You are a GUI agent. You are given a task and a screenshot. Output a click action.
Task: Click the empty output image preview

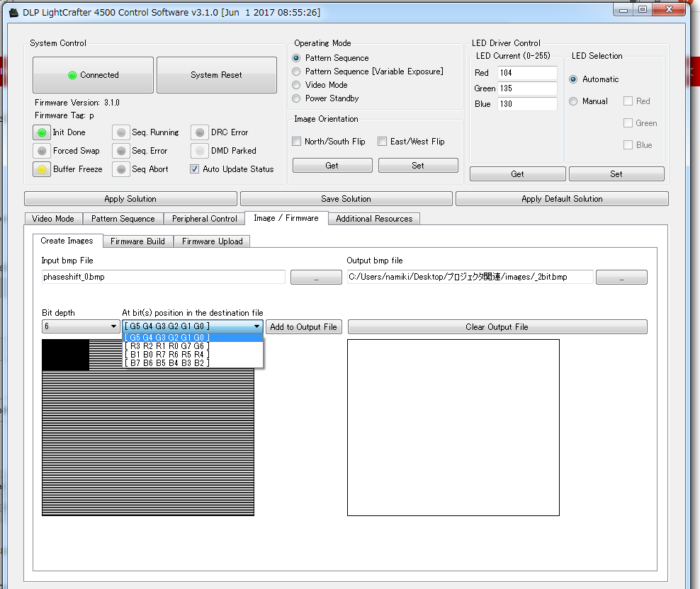tap(453, 428)
